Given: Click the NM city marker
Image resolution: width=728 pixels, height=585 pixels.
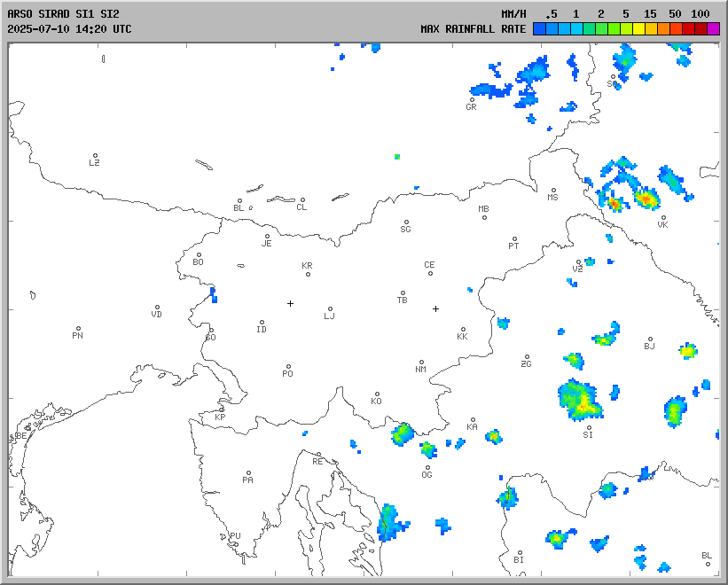Looking at the screenshot, I should pyautogui.click(x=421, y=363).
